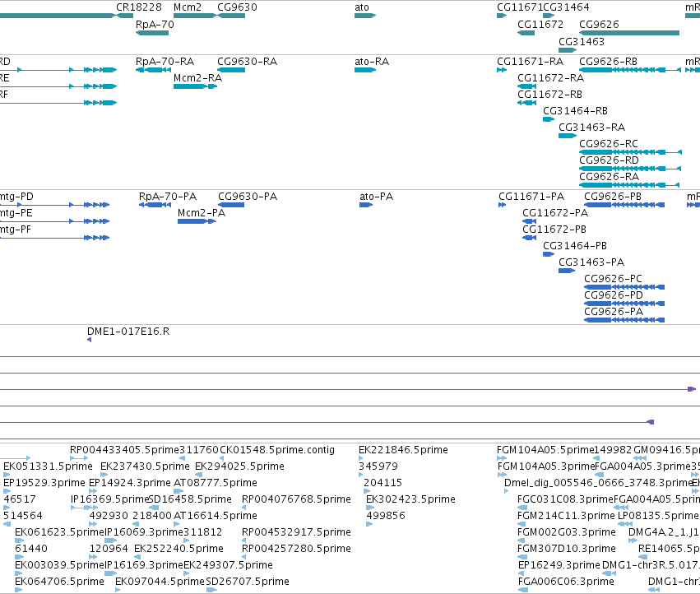Screen dimensions: 700x594
Task: Select the AT16614.5prime EST label
Action: pos(216,516)
